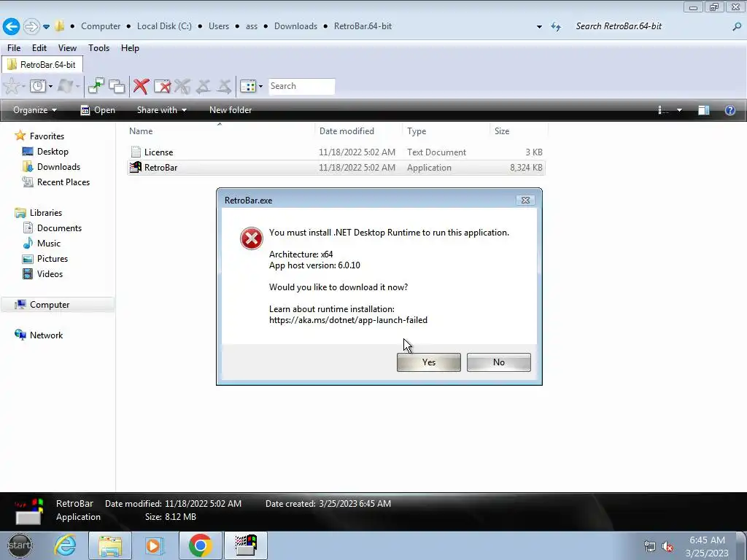Click the Users breadcrumb
The image size is (747, 560).
(x=219, y=26)
